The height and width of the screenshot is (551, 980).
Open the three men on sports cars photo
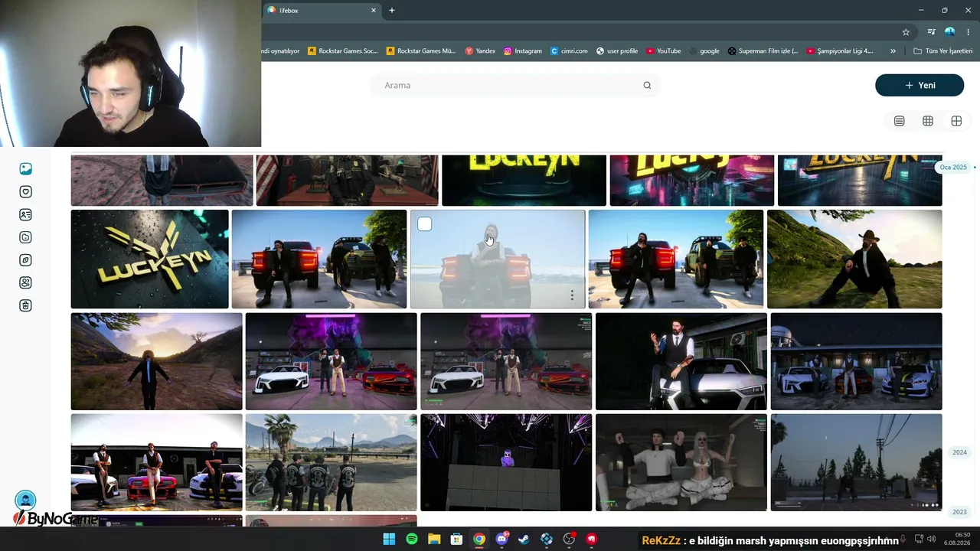[x=156, y=462]
